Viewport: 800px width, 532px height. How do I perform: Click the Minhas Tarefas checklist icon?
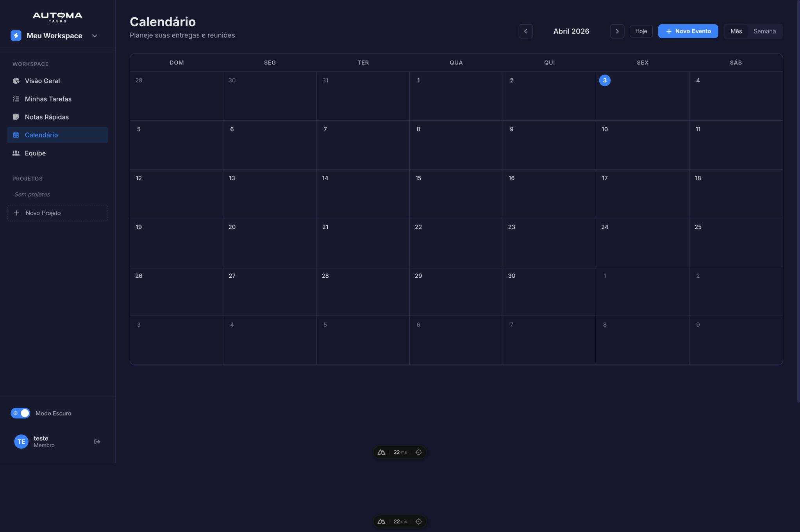click(x=16, y=99)
